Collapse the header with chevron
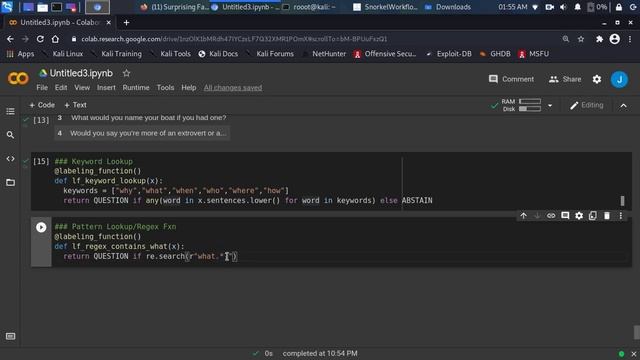This screenshot has height=360, width=640. (x=624, y=106)
